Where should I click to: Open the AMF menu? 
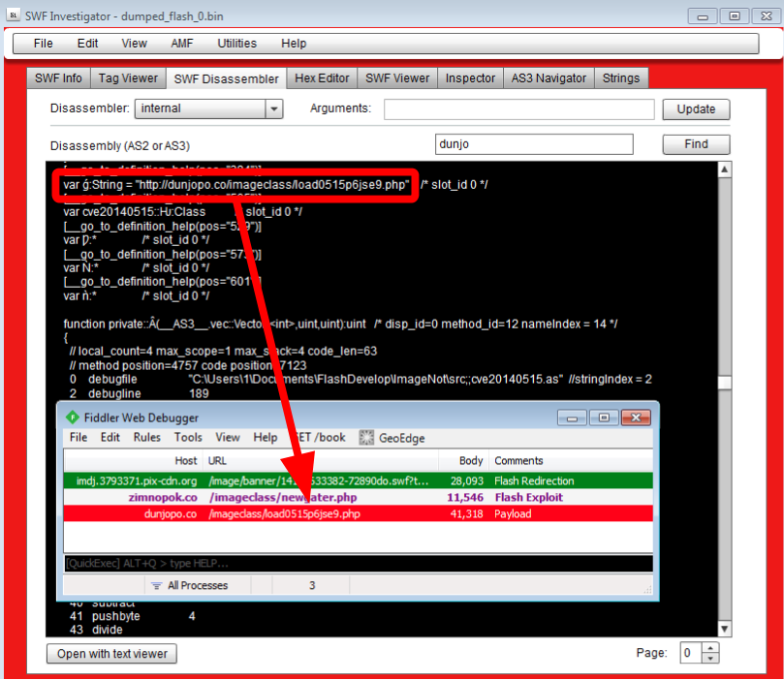(182, 44)
